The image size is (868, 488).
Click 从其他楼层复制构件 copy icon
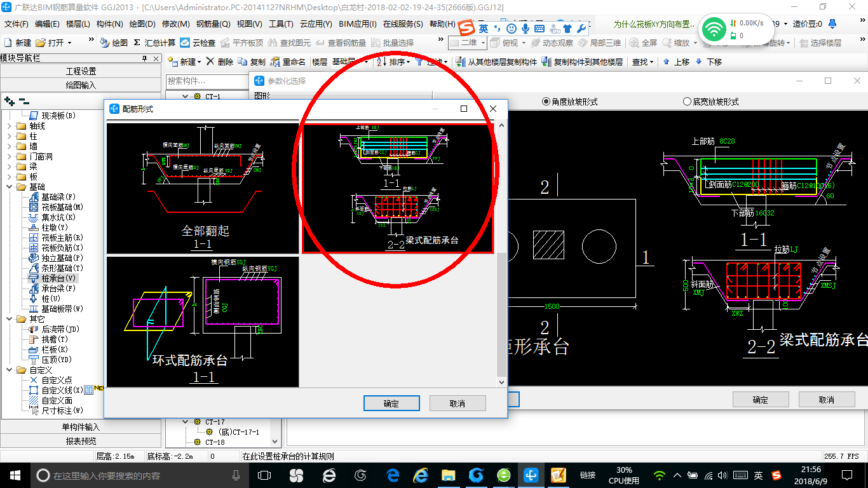(461, 62)
